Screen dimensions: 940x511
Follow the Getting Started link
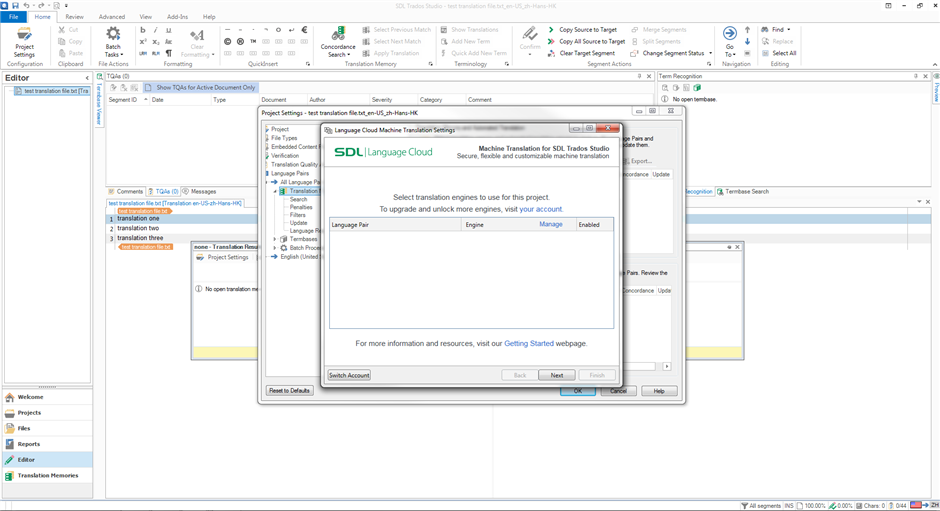tap(528, 344)
